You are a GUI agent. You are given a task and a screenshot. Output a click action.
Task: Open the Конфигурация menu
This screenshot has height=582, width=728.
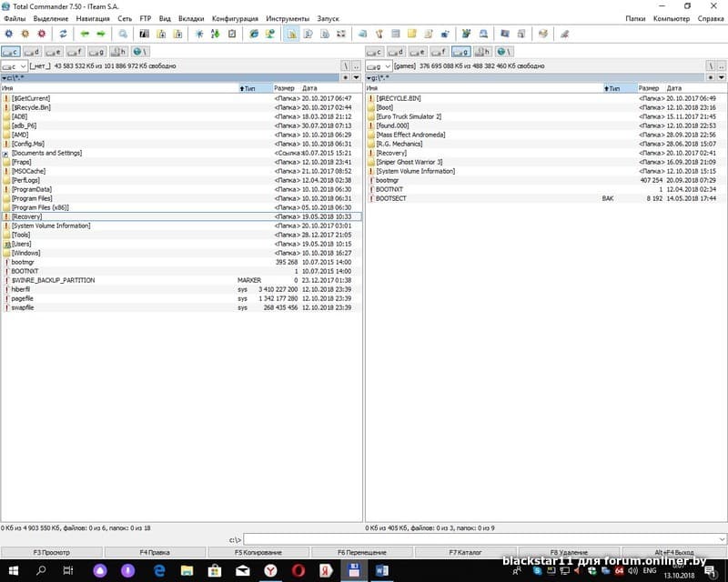coord(235,18)
